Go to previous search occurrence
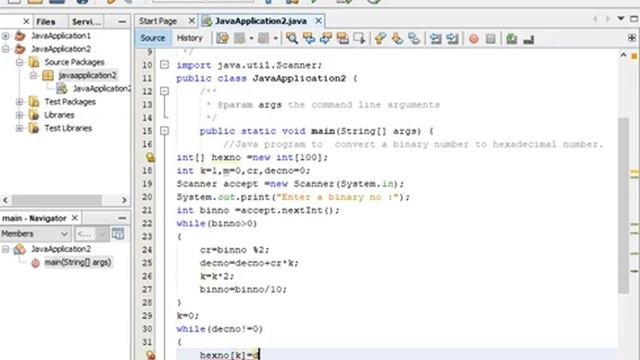 tap(309, 38)
